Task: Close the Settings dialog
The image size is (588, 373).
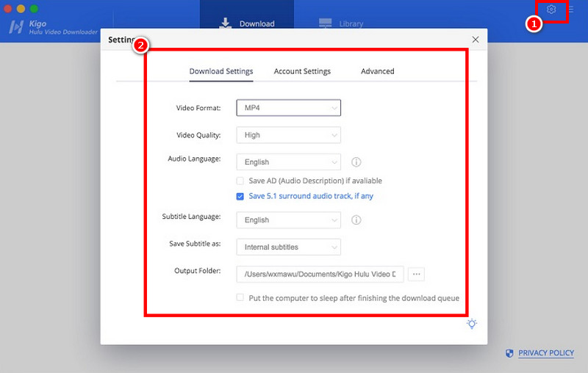Action: coord(476,40)
